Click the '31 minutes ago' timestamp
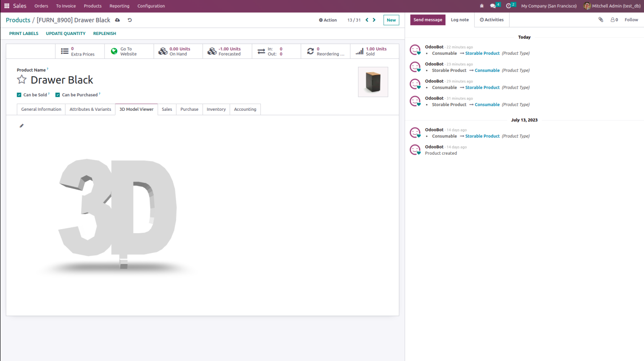Screen dimensions: 644x361 (x=460, y=98)
